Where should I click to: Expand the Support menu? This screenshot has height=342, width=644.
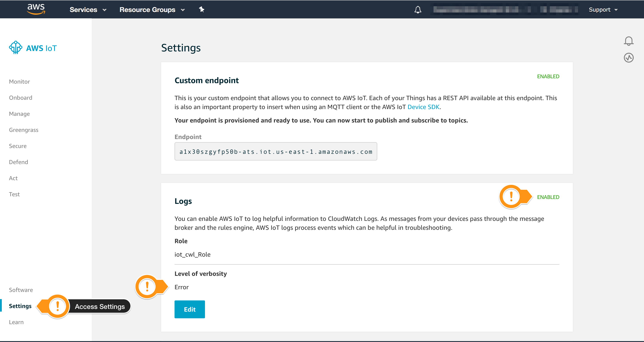point(603,10)
